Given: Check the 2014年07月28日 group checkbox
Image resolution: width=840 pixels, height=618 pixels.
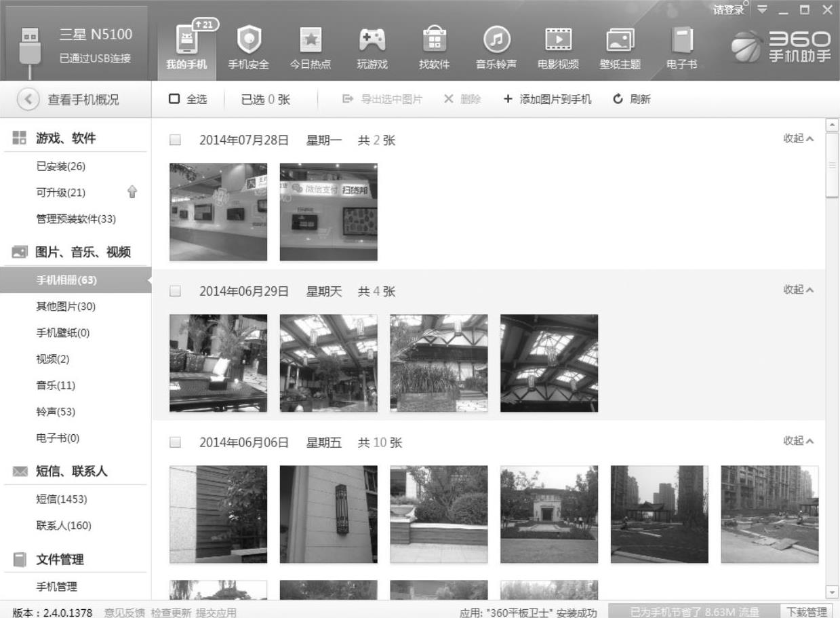Looking at the screenshot, I should pos(175,140).
